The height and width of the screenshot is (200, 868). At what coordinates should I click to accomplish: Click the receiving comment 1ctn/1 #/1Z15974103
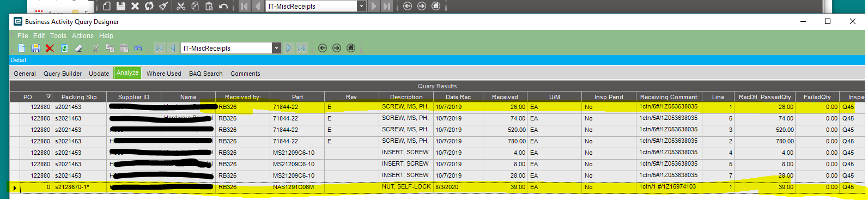(669, 187)
